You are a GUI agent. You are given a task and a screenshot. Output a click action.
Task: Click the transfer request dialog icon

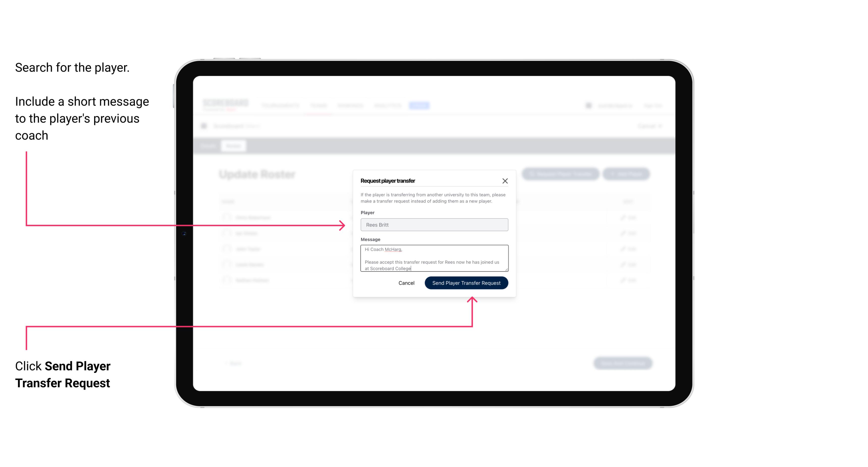pyautogui.click(x=505, y=181)
